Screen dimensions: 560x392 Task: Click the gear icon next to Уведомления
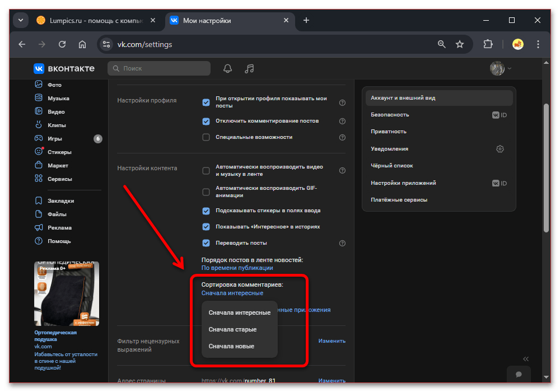[500, 149]
